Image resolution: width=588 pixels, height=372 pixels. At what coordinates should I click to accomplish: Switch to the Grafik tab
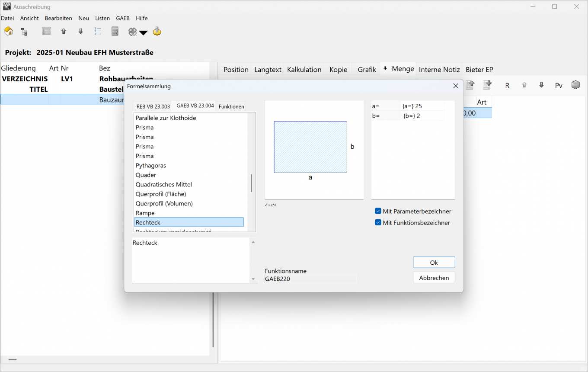[367, 70]
